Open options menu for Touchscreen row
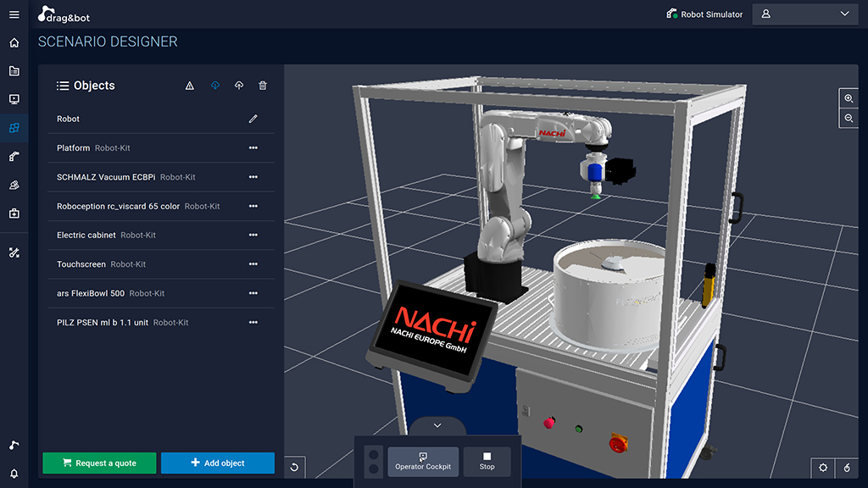The image size is (868, 488). click(x=253, y=264)
